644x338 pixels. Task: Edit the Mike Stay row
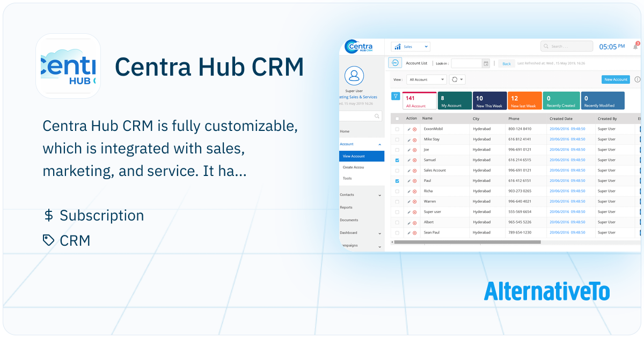409,139
